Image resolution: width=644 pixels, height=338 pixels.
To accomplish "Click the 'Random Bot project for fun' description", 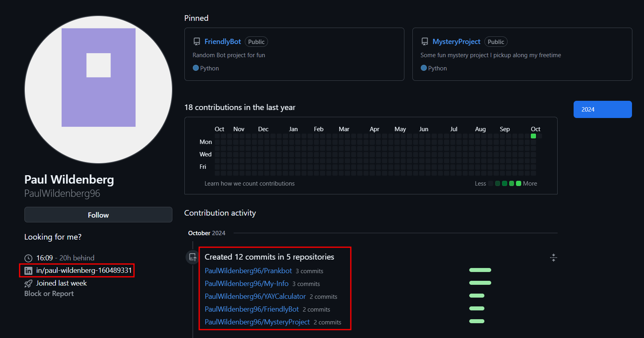I will [229, 55].
